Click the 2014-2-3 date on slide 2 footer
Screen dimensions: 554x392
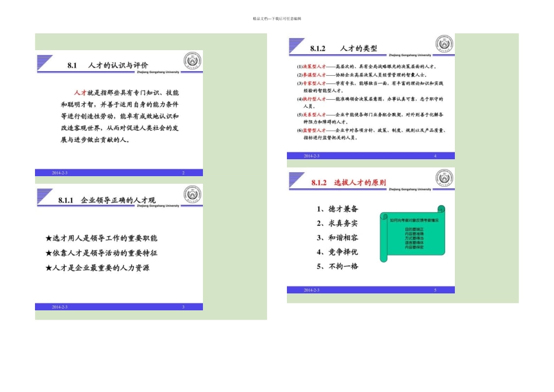[59, 173]
